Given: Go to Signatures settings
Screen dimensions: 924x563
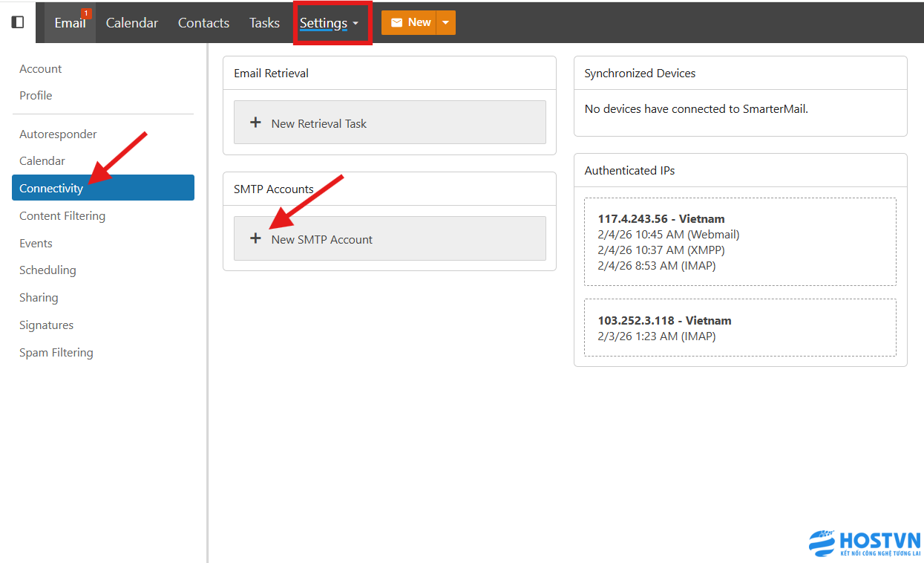Looking at the screenshot, I should tap(46, 325).
